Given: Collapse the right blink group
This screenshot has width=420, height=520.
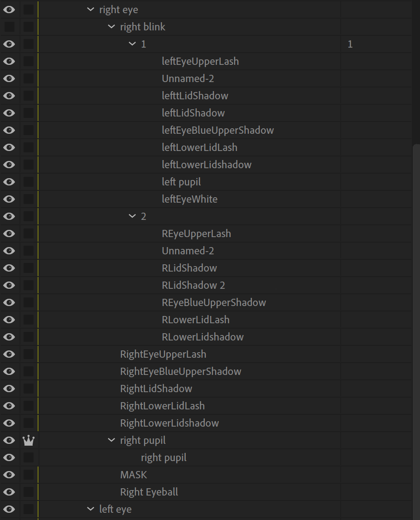Looking at the screenshot, I should click(111, 27).
